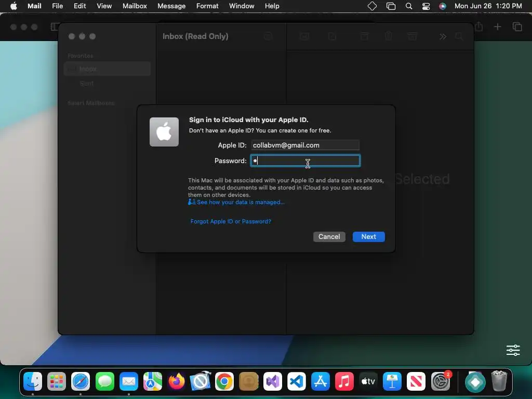The height and width of the screenshot is (399, 532).
Task: Launch Firefox from the Dock
Action: point(177,381)
